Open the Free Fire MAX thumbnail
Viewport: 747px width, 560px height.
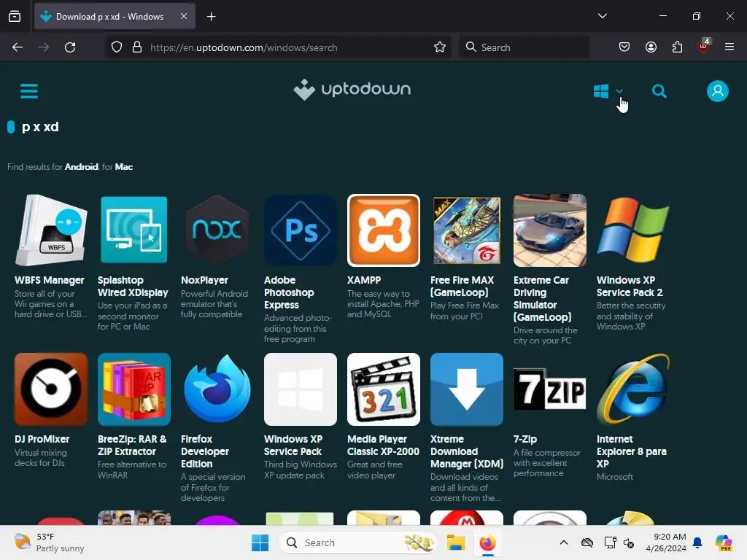point(466,230)
